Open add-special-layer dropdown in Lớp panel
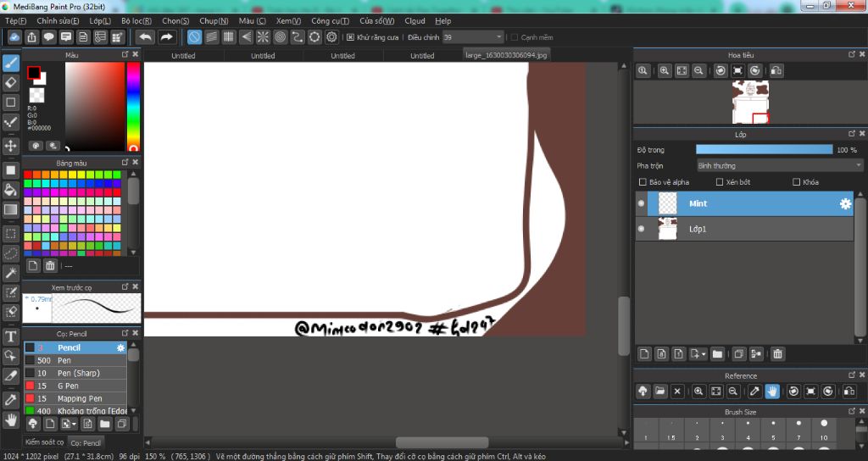The image size is (868, 461). (x=698, y=353)
